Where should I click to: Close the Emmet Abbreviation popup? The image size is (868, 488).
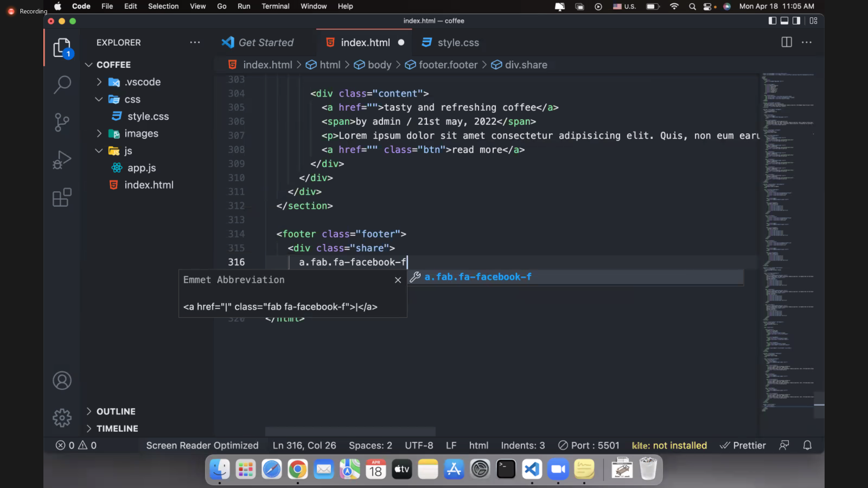click(398, 280)
